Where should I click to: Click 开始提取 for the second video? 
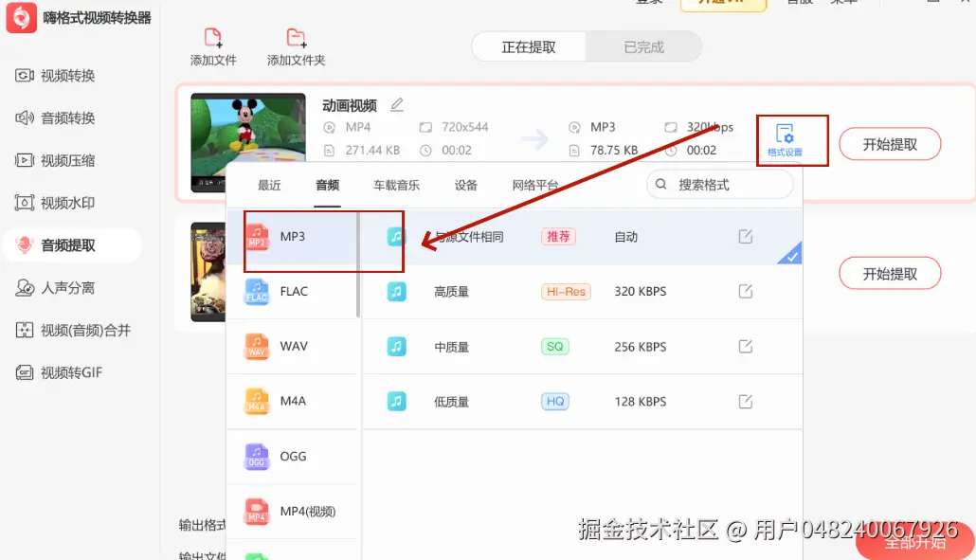tap(890, 274)
